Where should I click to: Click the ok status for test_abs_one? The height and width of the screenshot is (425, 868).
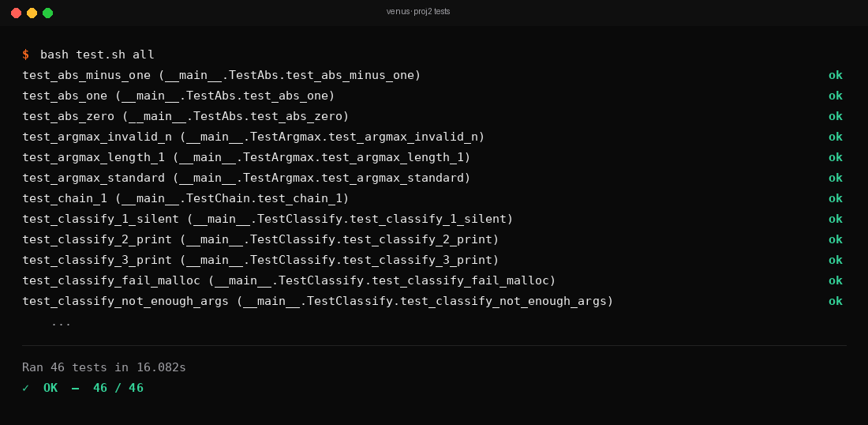[x=835, y=96]
